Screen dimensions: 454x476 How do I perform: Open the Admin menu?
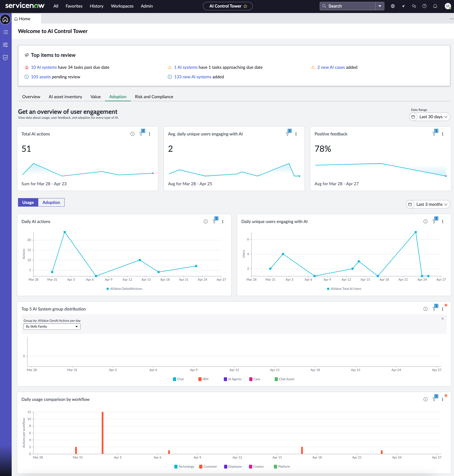(x=147, y=6)
